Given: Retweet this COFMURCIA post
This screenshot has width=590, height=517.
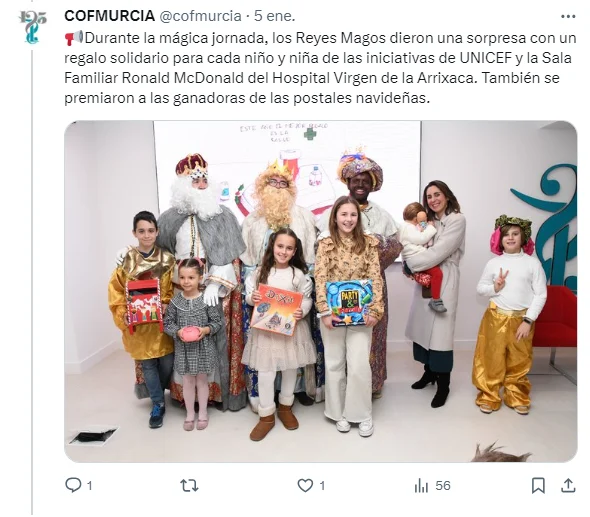Looking at the screenshot, I should (189, 485).
